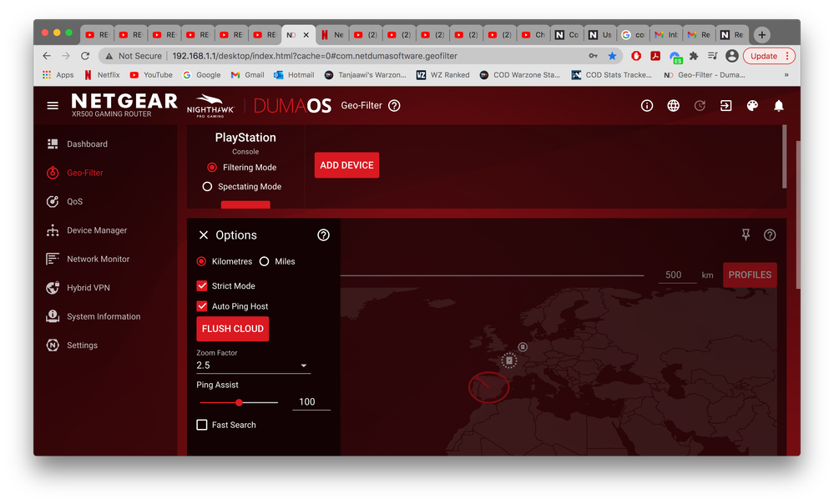Click the ADD DEVICE button
This screenshot has width=834, height=504.
tap(346, 165)
